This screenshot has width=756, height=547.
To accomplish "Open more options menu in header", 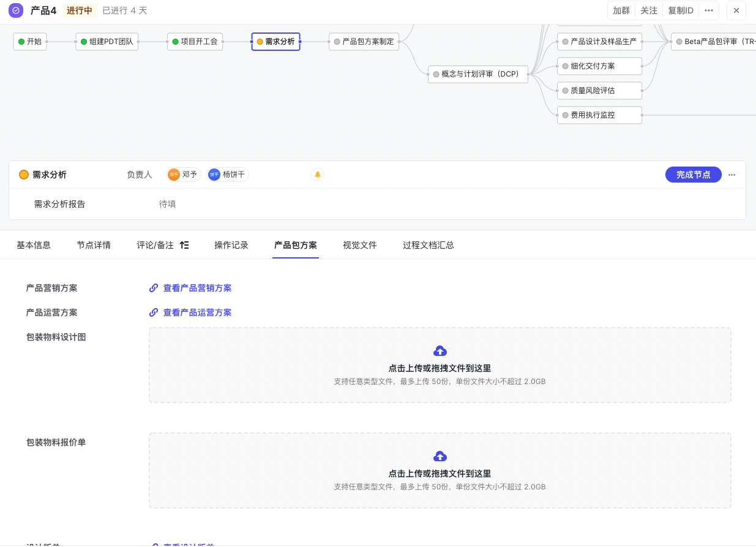I will (708, 10).
